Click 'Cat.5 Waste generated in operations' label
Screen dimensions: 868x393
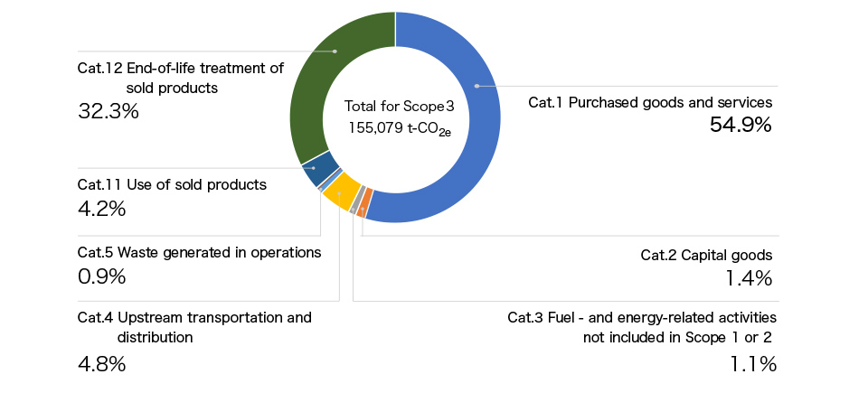pyautogui.click(x=199, y=252)
